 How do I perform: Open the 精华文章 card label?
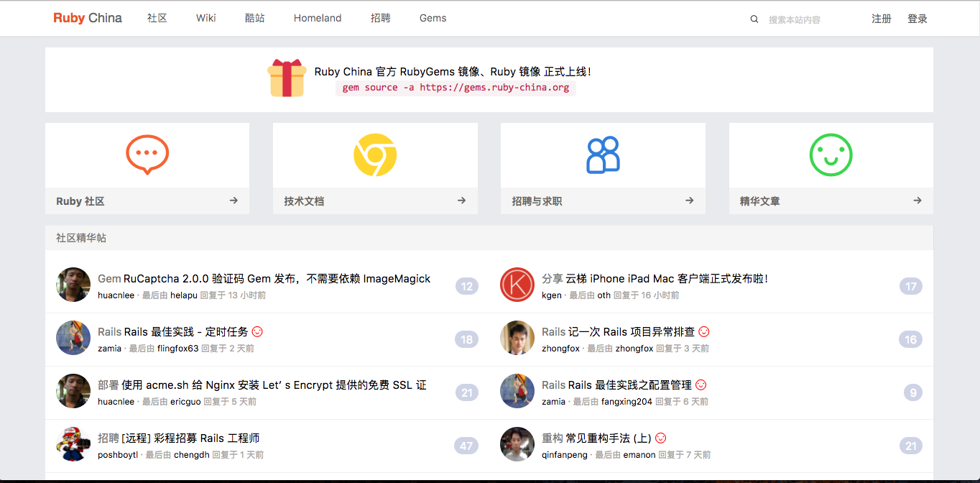click(759, 201)
